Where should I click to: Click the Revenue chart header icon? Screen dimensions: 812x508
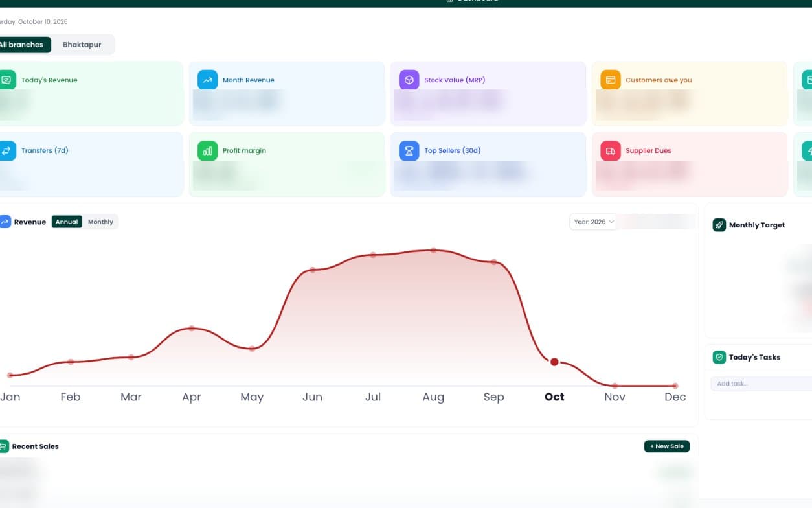[x=5, y=222]
